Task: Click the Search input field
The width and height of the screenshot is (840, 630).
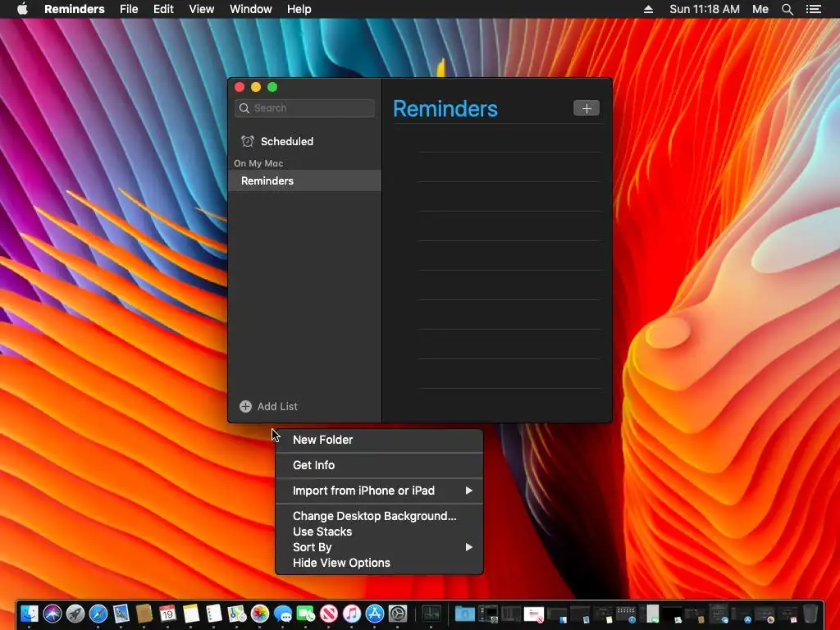Action: click(305, 108)
